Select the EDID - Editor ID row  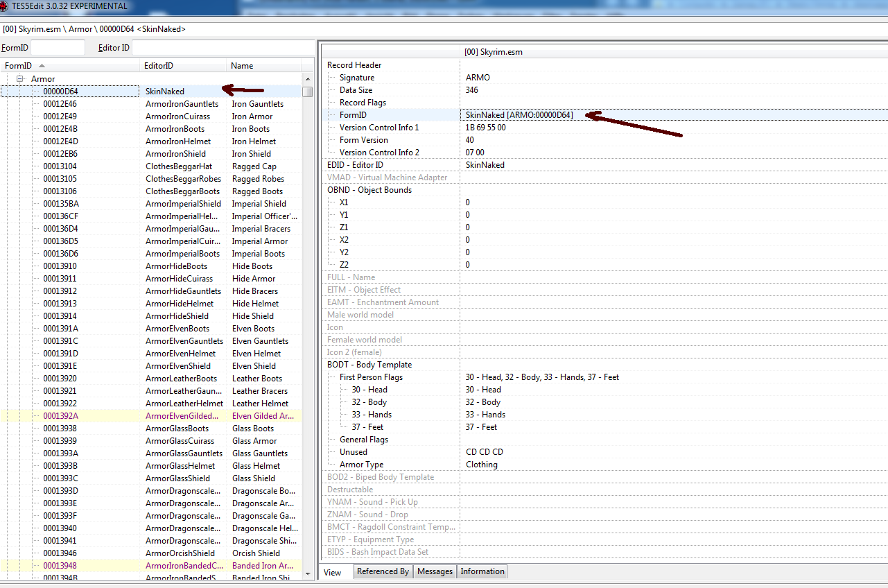pos(604,165)
